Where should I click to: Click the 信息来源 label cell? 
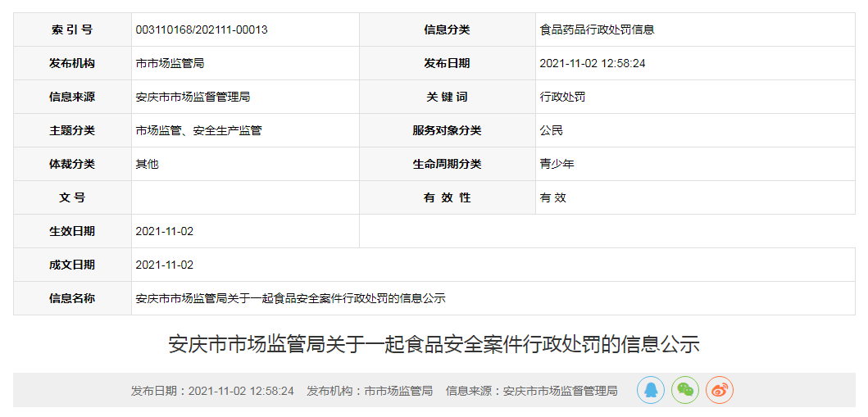[72, 97]
